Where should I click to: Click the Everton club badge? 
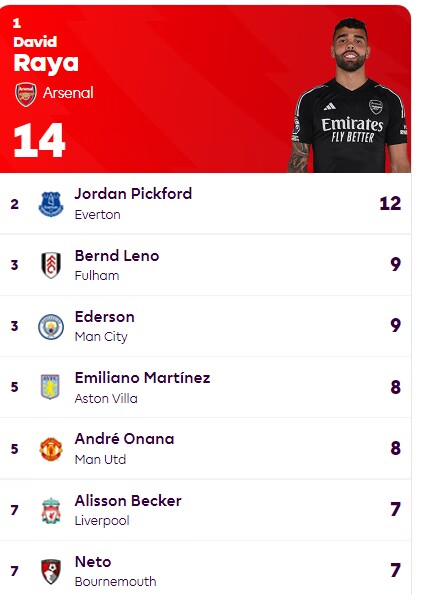(x=51, y=204)
